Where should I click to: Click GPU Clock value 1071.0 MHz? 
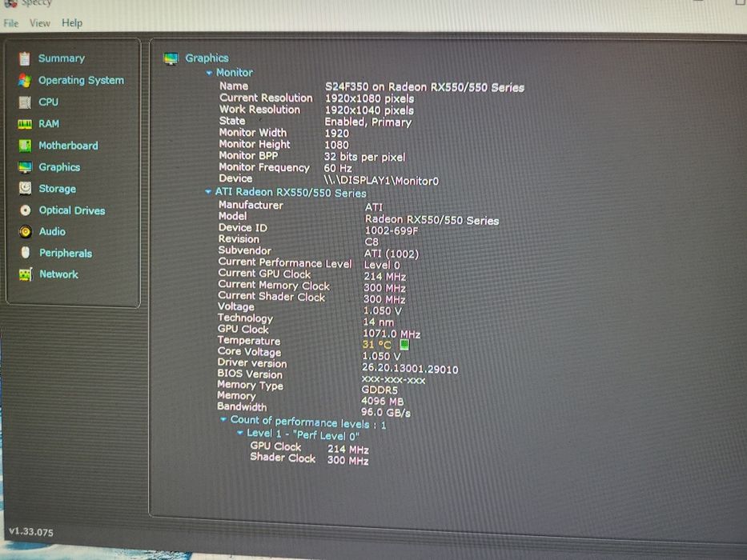(392, 334)
